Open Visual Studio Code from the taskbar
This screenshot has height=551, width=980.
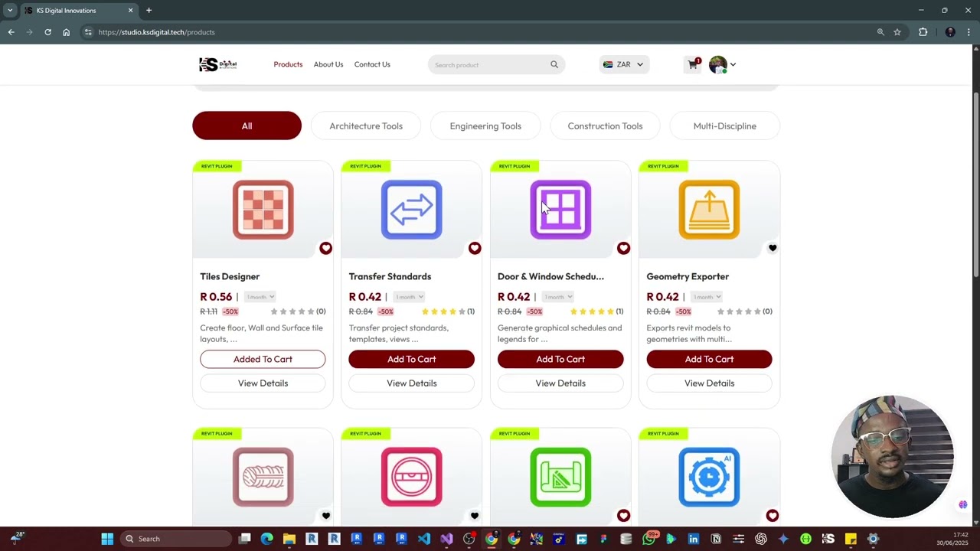pos(424,539)
